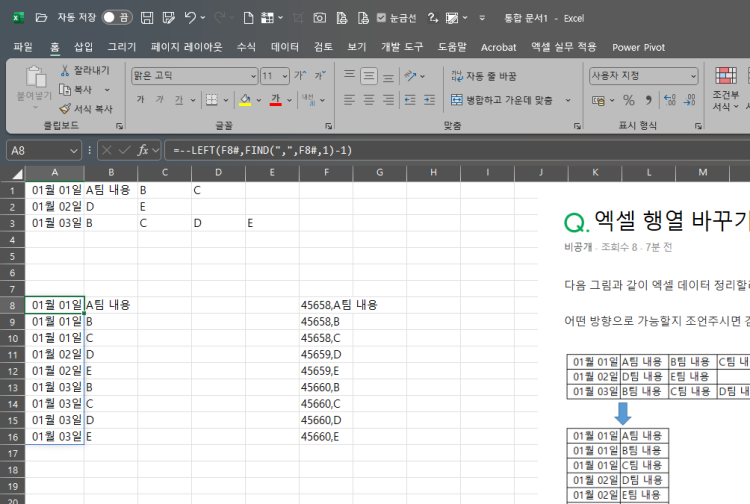The height and width of the screenshot is (504, 750).
Task: Click the Format Painter (서식 복사) brush
Action: 65,109
